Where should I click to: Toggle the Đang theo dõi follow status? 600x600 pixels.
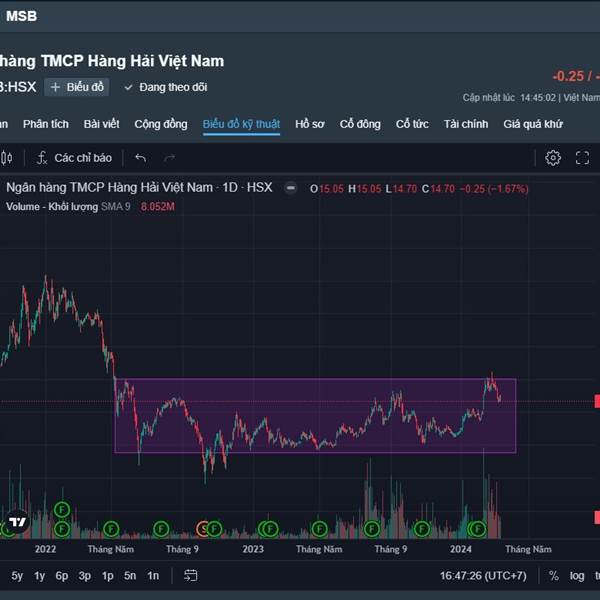coord(166,87)
